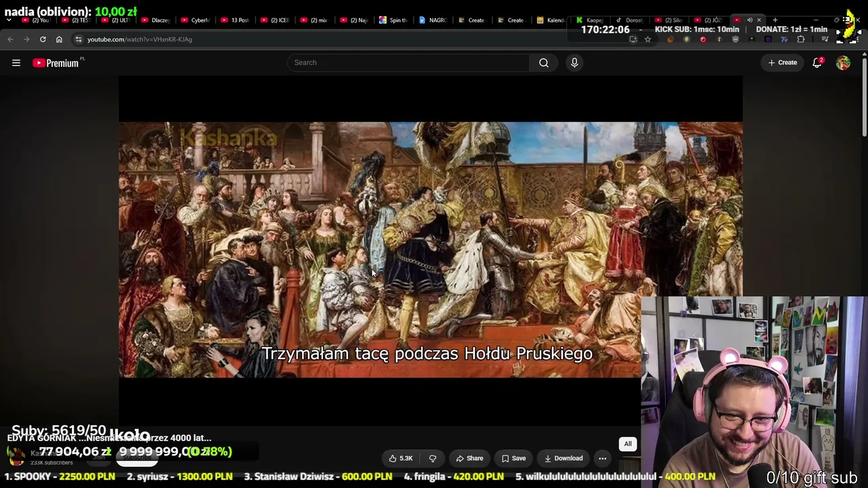Bookmark this page with the star

pyautogui.click(x=648, y=39)
